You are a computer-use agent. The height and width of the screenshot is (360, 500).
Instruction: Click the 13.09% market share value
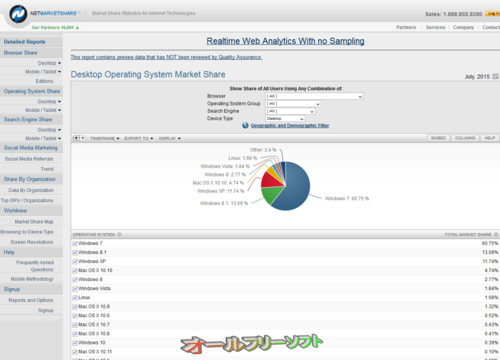pos(490,253)
